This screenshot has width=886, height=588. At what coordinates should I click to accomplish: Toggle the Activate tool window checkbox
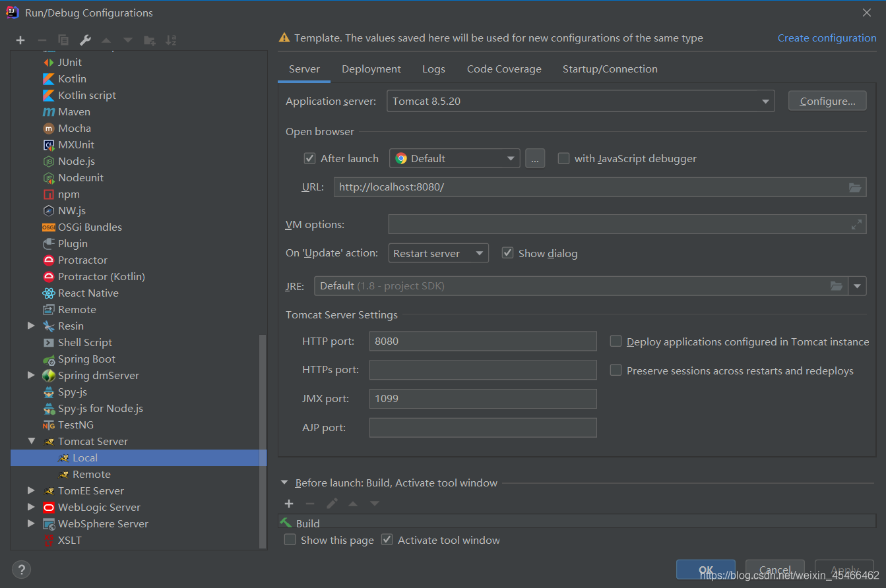click(387, 540)
